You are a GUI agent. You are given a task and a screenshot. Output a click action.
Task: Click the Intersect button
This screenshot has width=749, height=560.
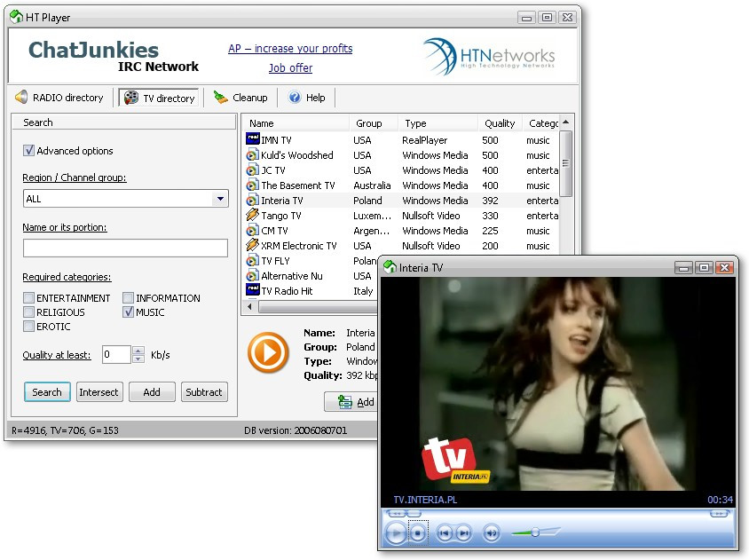pyautogui.click(x=99, y=391)
